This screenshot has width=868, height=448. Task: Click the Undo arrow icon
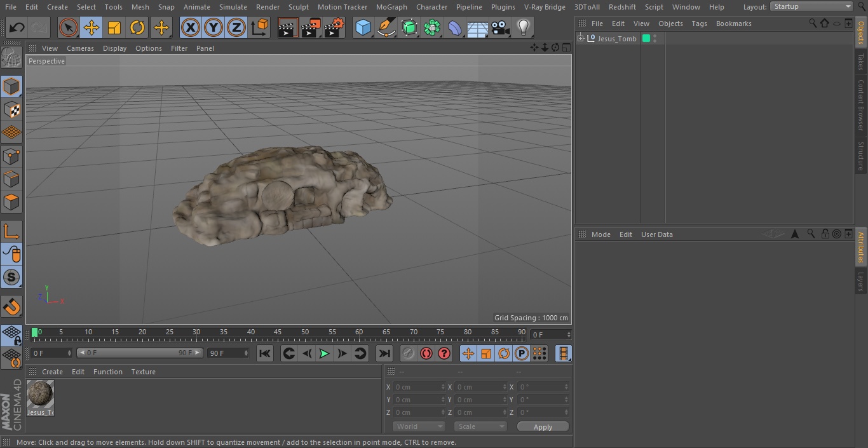coord(17,28)
